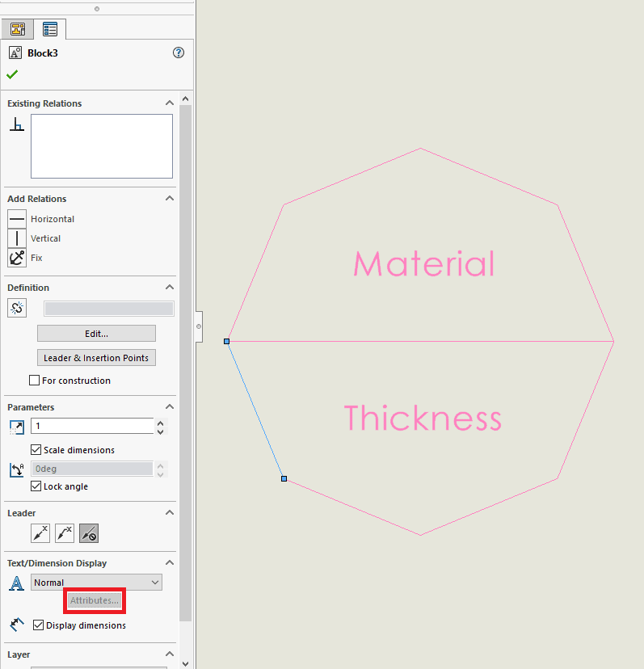Click the Existing Relations list box

pyautogui.click(x=102, y=146)
